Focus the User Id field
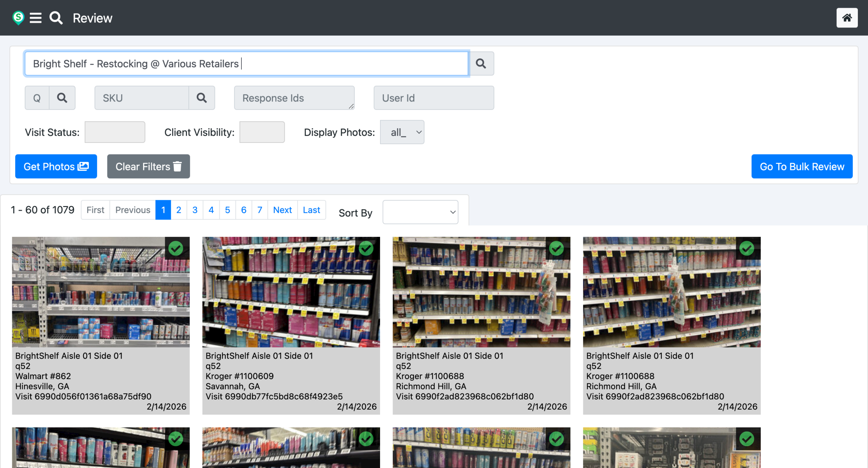This screenshot has width=868, height=468. [434, 98]
